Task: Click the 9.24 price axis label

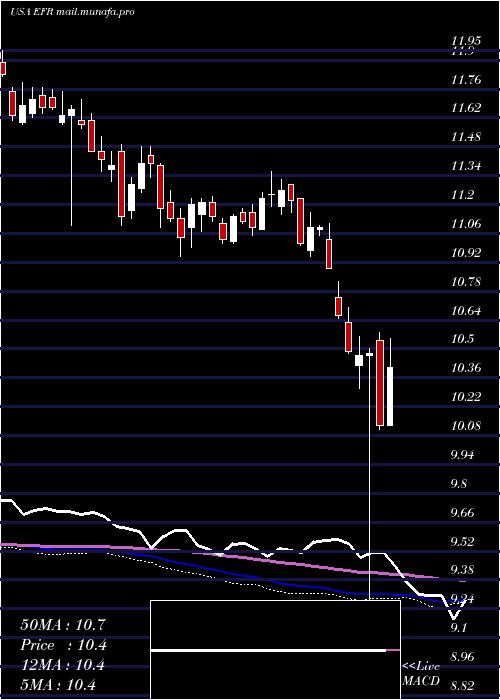Action: click(463, 599)
